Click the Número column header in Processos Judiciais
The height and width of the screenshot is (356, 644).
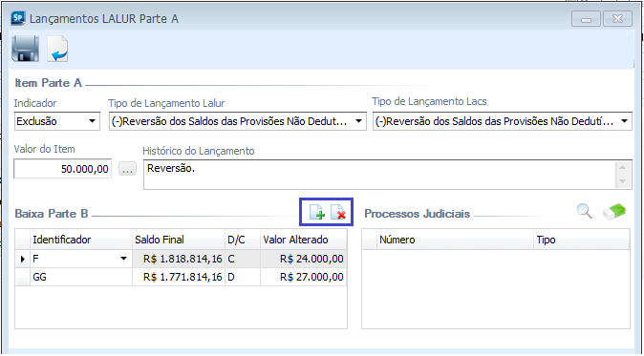click(x=455, y=240)
